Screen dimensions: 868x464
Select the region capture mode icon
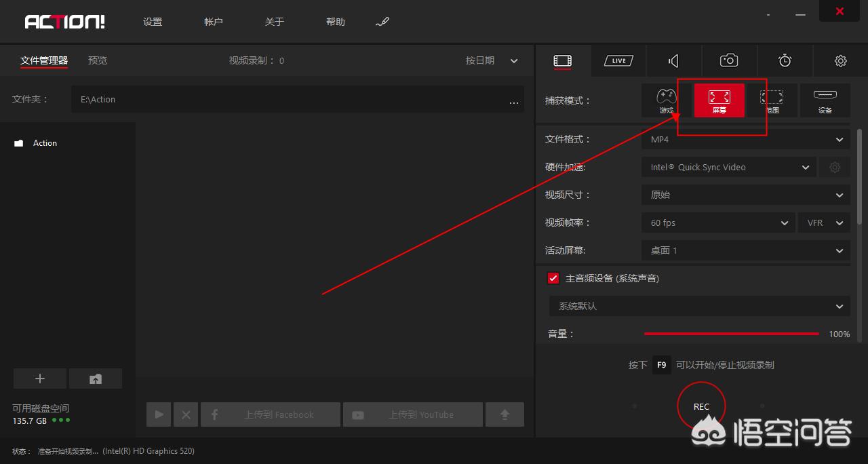[772, 100]
